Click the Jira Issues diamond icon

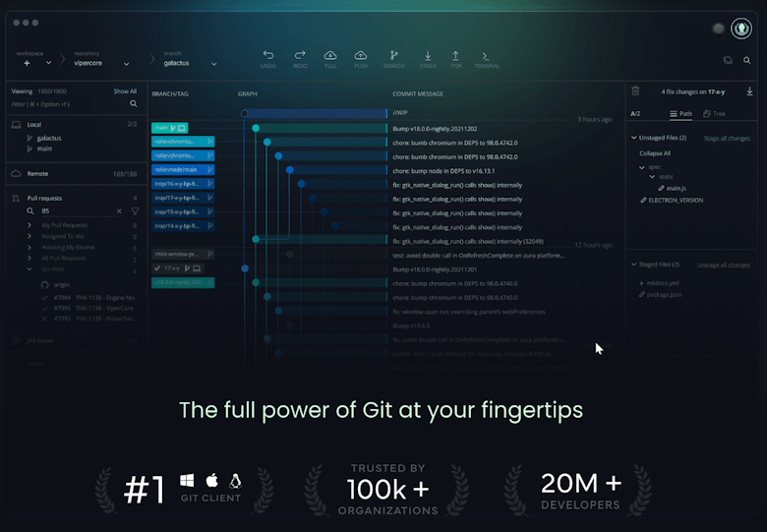[x=16, y=340]
